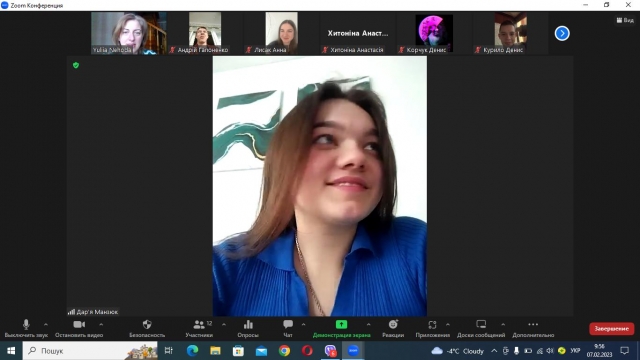Open the More options ellipsis menu
This screenshot has height=360, width=640.
click(x=533, y=328)
